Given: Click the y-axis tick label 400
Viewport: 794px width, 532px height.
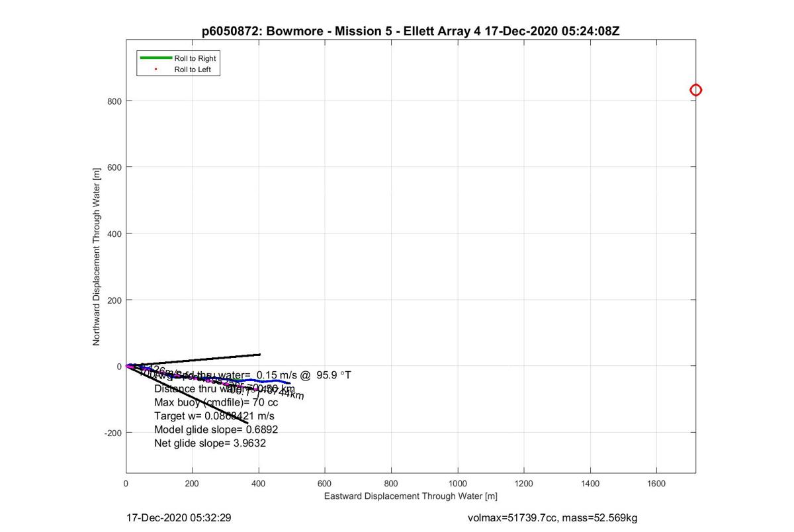Looking at the screenshot, I should point(114,234).
